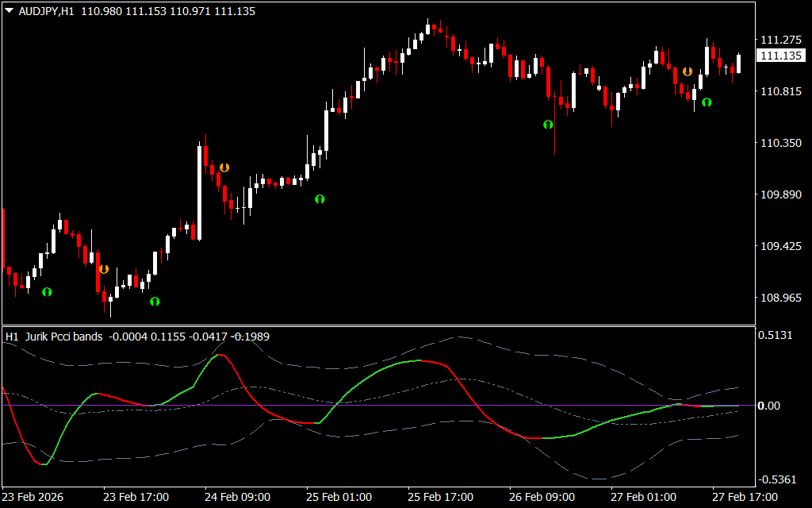
Task: Click the green up arrow near 26 Feb 09:00
Action: 547,125
